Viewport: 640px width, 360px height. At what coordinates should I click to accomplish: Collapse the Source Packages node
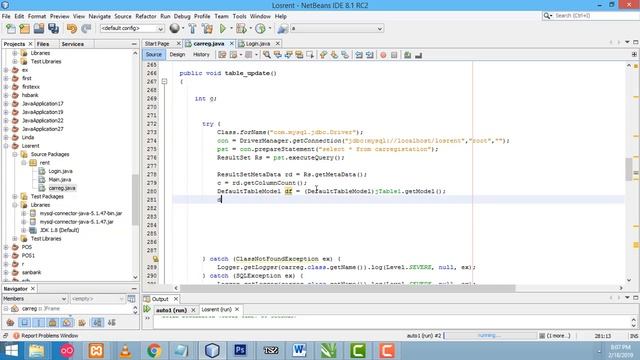click(15, 154)
